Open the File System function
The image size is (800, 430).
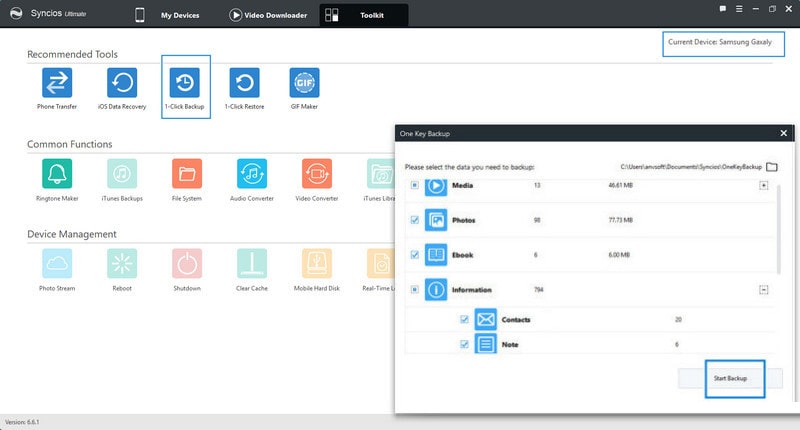coord(187,173)
